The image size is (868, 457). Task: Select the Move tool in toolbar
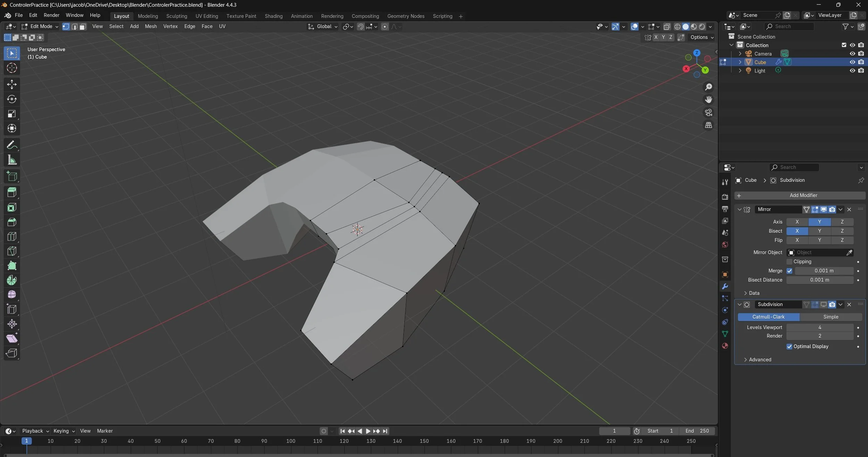12,84
